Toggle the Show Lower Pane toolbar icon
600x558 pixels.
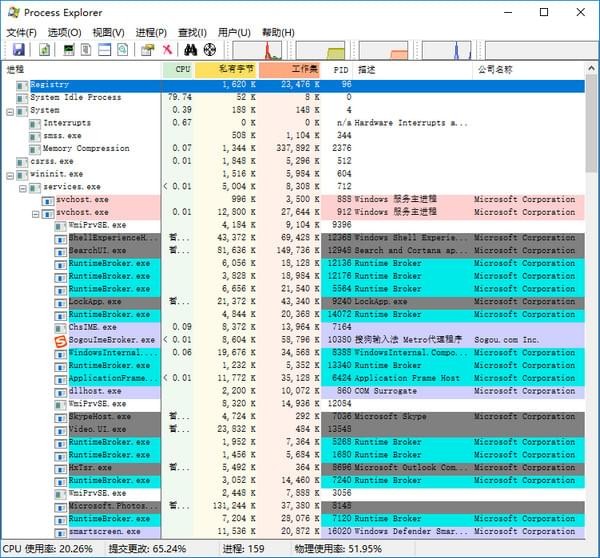click(x=103, y=49)
